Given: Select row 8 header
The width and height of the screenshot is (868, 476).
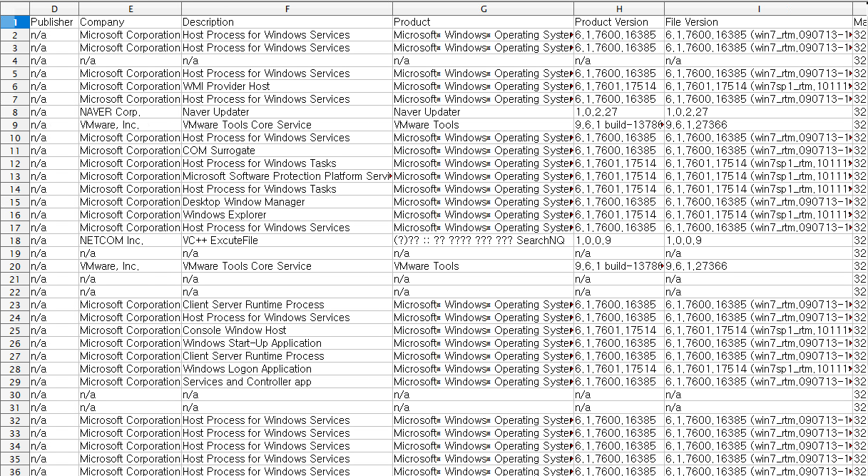Looking at the screenshot, I should coord(14,112).
